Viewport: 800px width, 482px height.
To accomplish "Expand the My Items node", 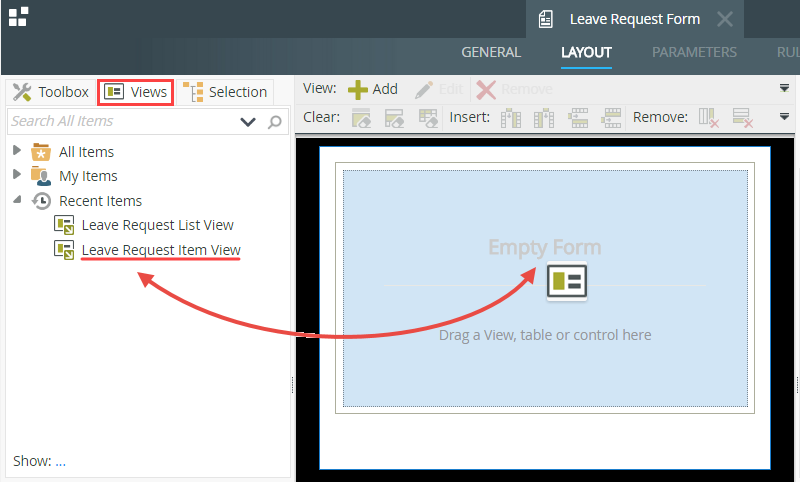I will pyautogui.click(x=17, y=174).
